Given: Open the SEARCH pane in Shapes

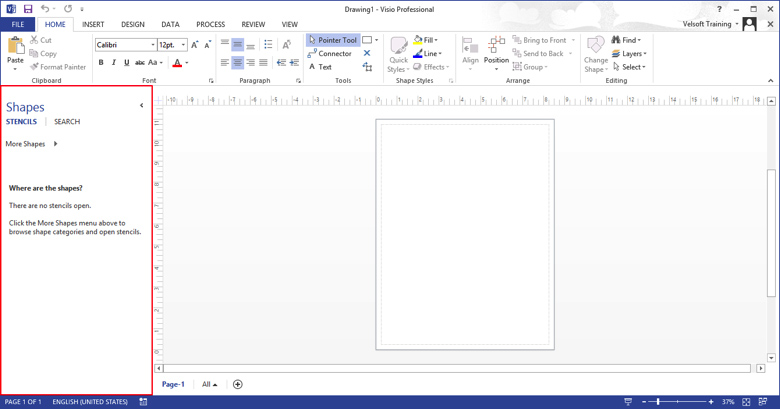Looking at the screenshot, I should point(67,122).
